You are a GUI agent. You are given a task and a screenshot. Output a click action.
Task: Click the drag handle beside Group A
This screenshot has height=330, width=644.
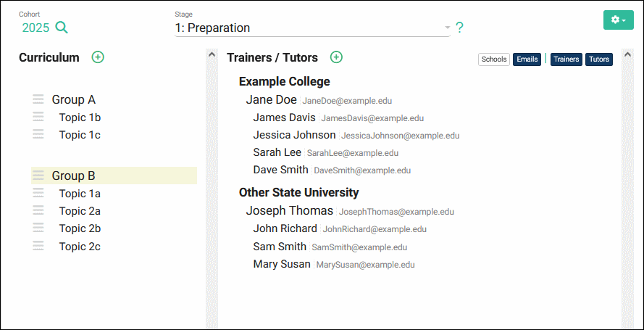pos(38,99)
